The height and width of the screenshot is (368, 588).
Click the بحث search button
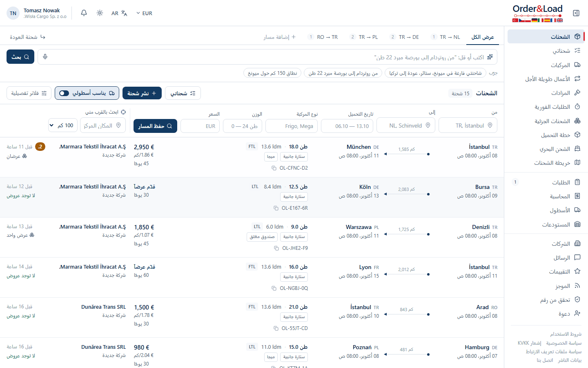pos(20,57)
